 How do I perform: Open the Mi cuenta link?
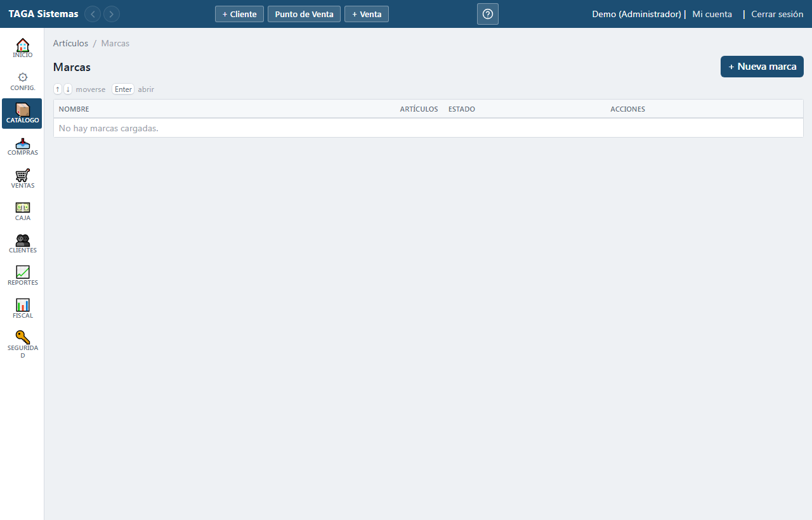712,14
